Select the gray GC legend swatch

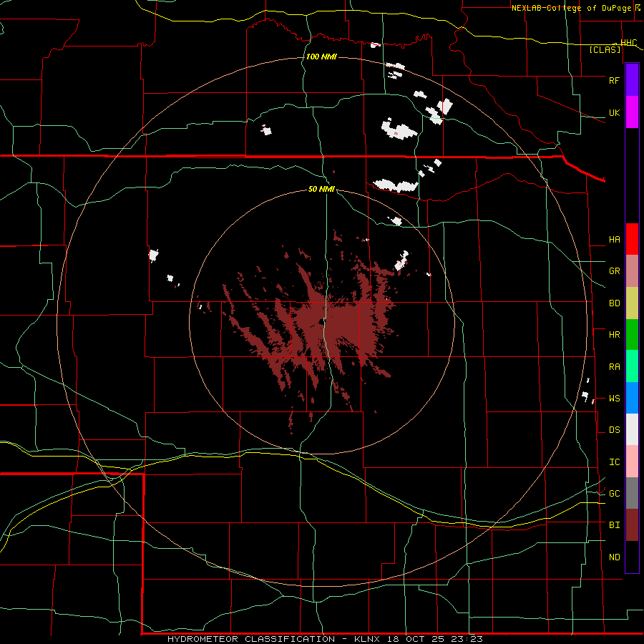pyautogui.click(x=632, y=493)
